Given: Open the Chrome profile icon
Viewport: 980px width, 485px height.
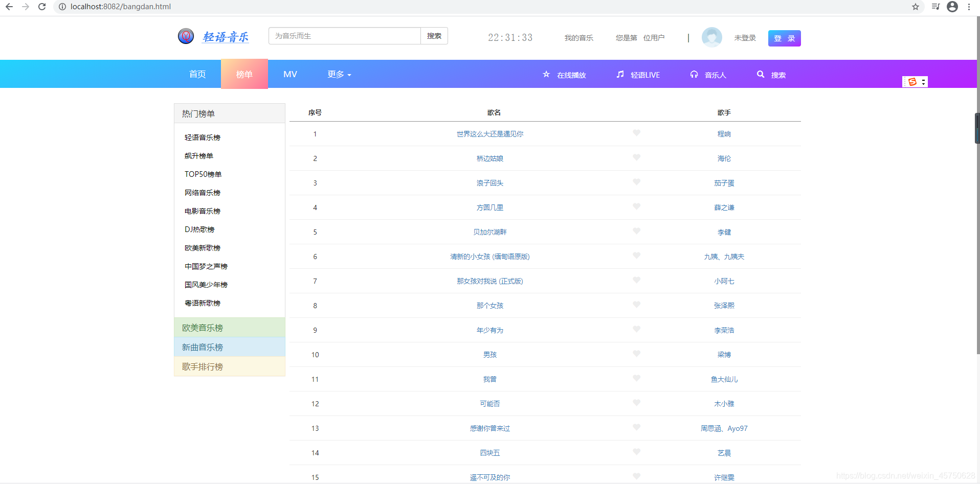Looking at the screenshot, I should 952,7.
